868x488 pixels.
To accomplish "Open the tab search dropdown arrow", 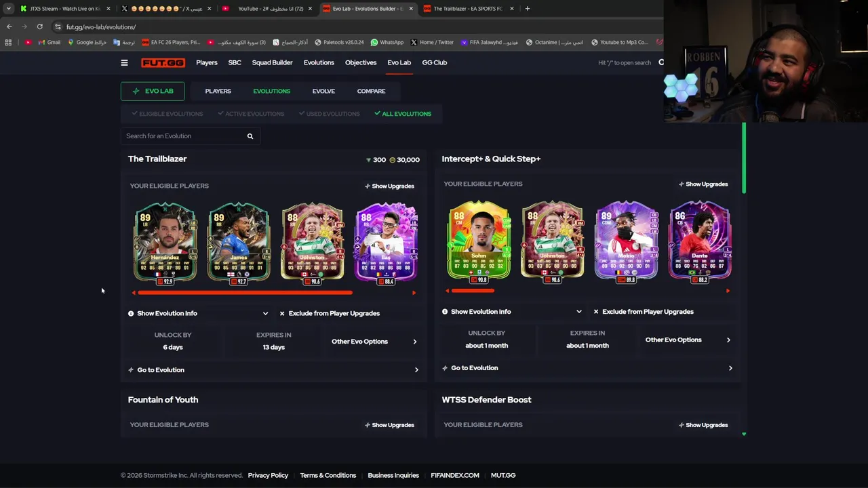I will point(8,9).
